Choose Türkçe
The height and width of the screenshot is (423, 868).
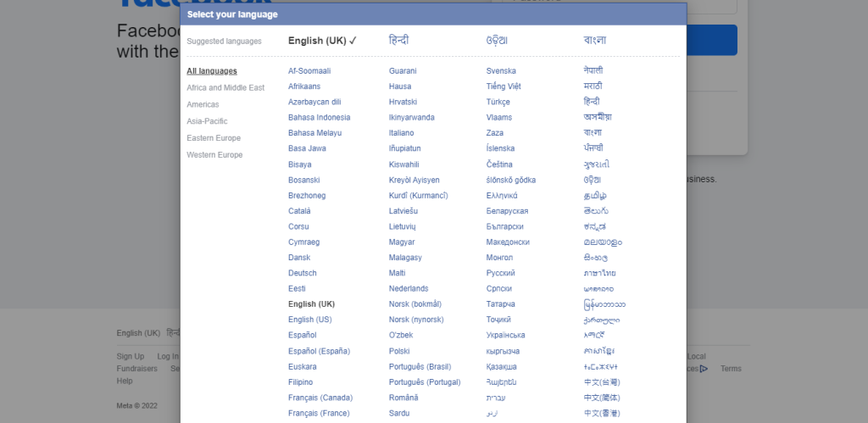click(498, 102)
